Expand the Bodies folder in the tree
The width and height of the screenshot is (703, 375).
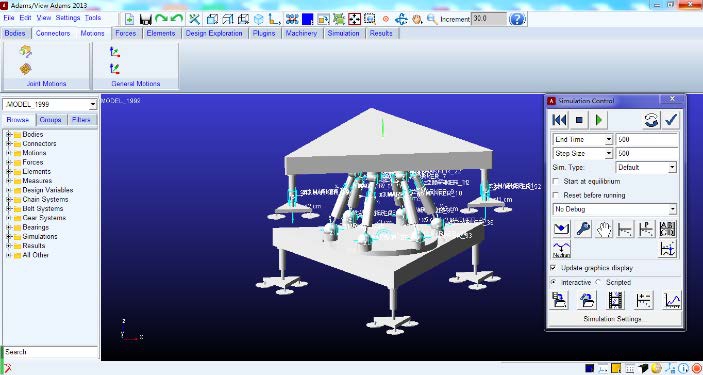tap(8, 135)
